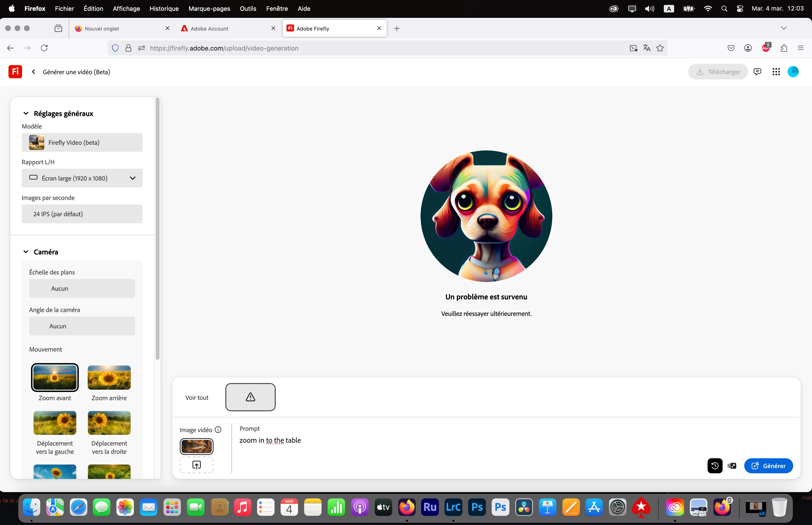This screenshot has width=812, height=525.
Task: Click the prompt suggestions icon next to Générer
Action: (x=732, y=466)
